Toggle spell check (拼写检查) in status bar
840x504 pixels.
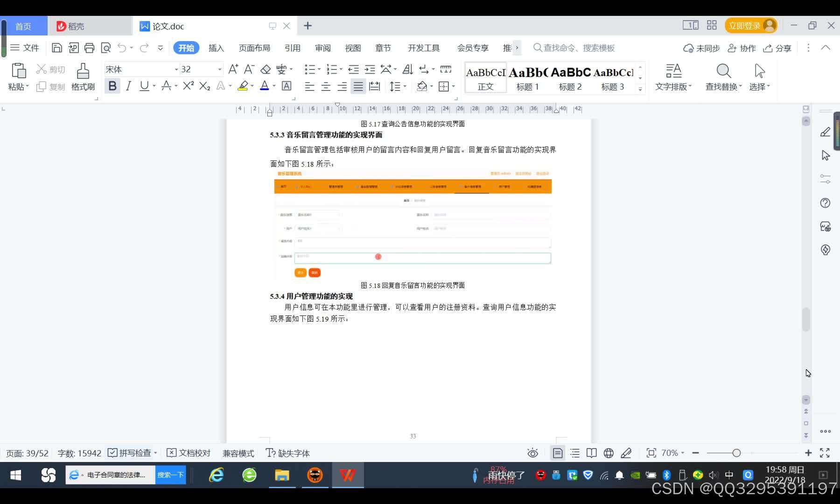coord(129,453)
